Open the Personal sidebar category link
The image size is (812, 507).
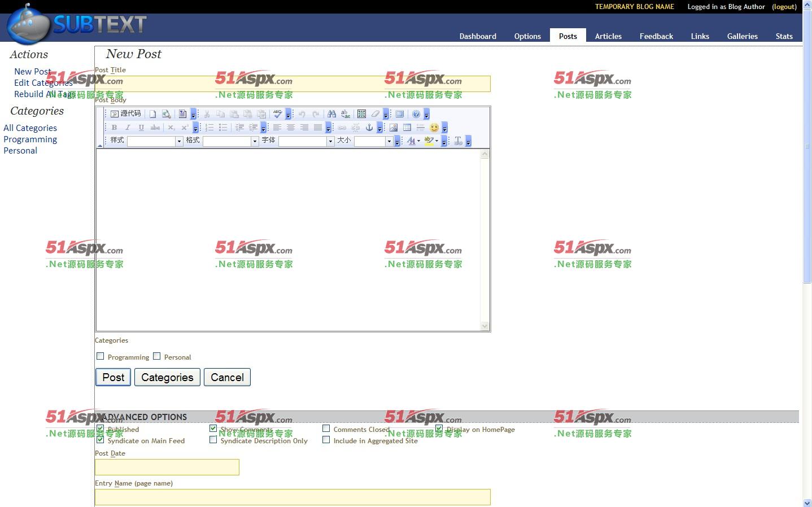click(20, 151)
